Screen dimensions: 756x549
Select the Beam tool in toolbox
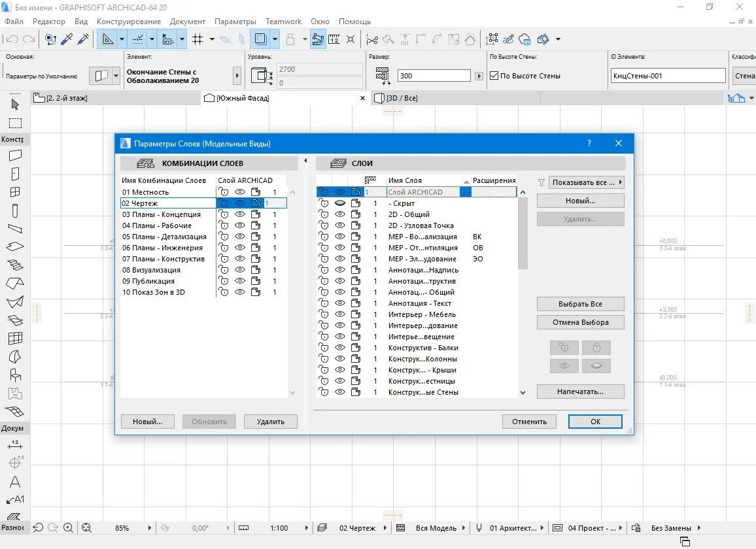15,229
